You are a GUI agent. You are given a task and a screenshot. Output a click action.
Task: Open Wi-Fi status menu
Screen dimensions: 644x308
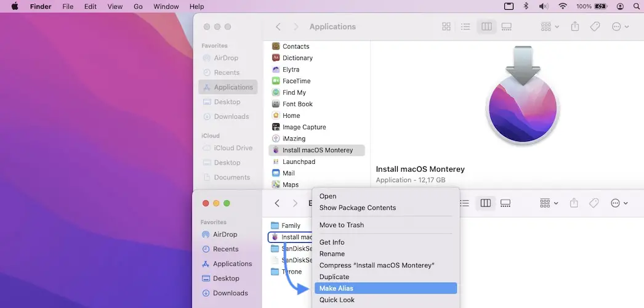(563, 6)
